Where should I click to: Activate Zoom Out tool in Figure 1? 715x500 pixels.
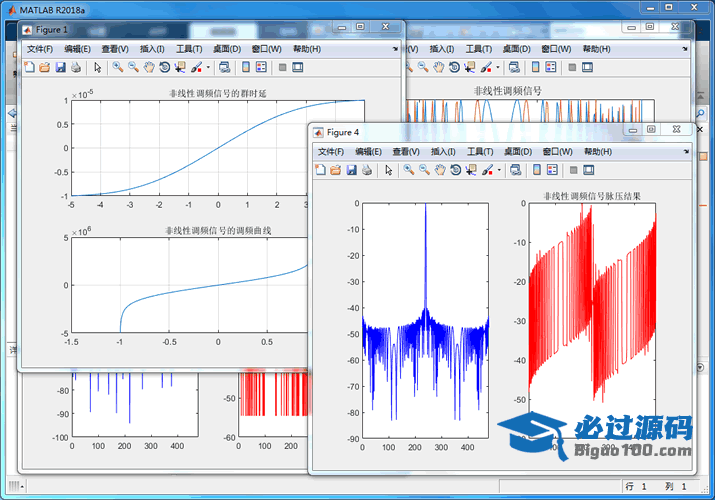[x=134, y=67]
